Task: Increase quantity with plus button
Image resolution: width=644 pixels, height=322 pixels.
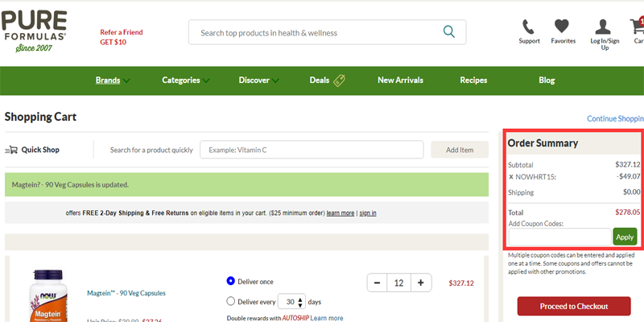Action: point(420,283)
